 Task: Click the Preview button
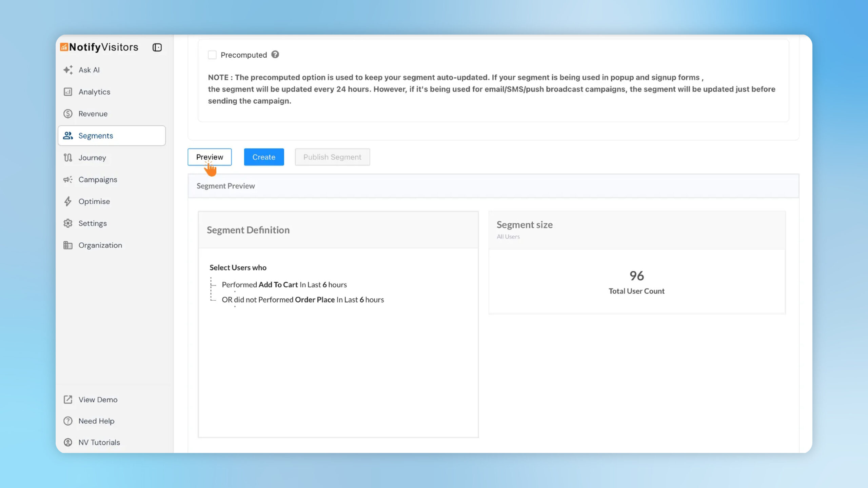point(209,157)
